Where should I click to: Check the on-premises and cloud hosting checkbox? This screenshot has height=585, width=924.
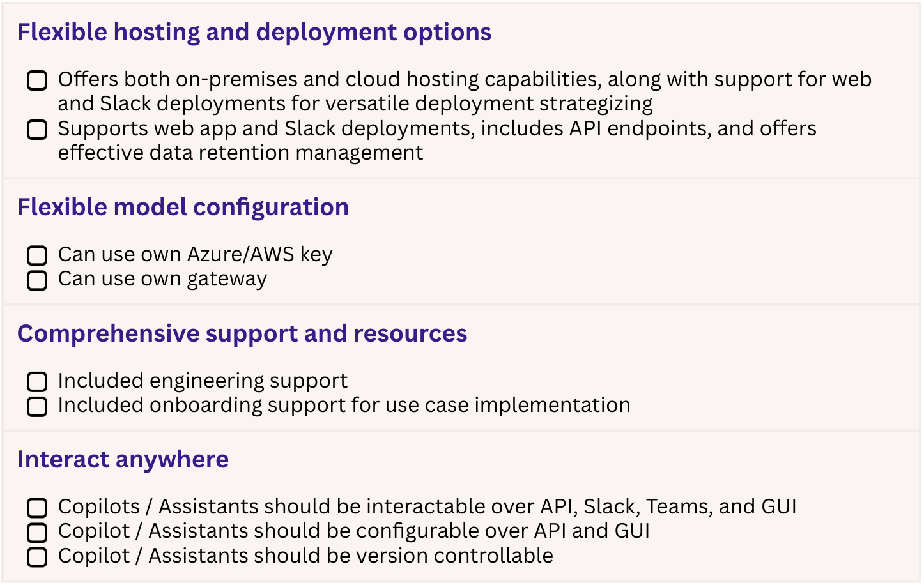click(x=37, y=80)
